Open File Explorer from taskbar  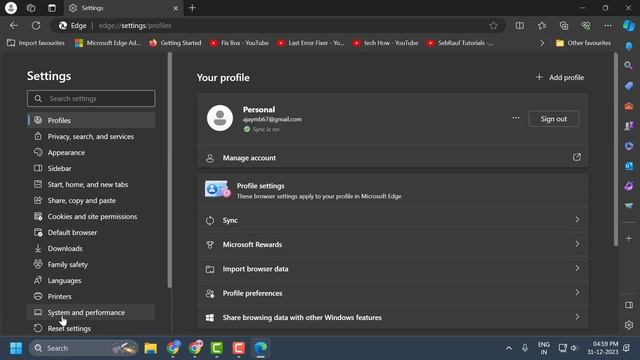coord(151,348)
